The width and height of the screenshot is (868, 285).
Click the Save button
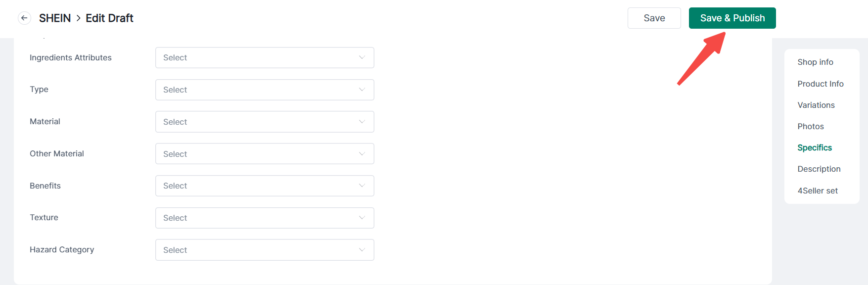[x=654, y=18]
